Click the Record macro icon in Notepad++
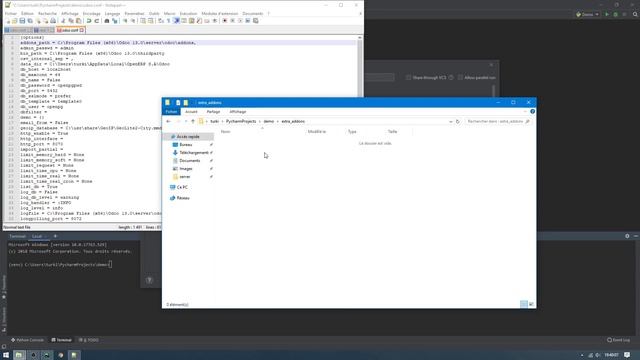640x360 pixels. 224,21
